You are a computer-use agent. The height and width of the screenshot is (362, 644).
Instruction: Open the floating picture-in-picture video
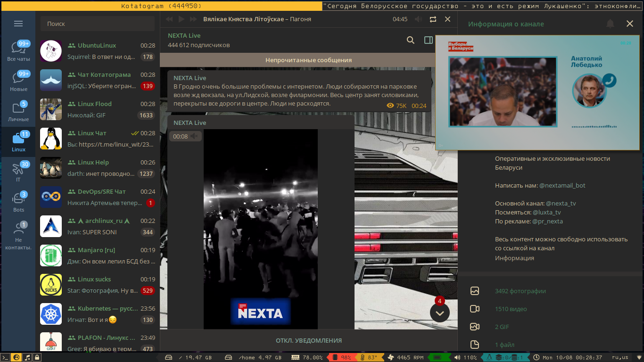537,92
